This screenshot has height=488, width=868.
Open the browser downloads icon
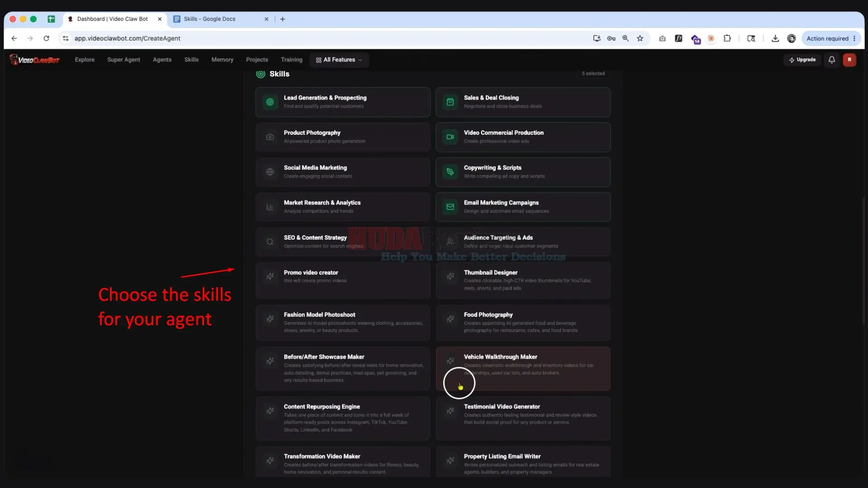point(775,38)
